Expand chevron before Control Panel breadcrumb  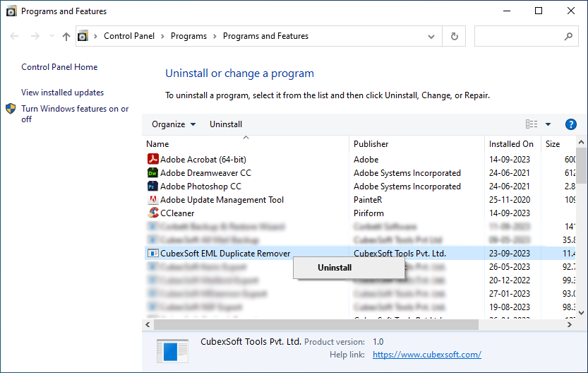pos(95,36)
